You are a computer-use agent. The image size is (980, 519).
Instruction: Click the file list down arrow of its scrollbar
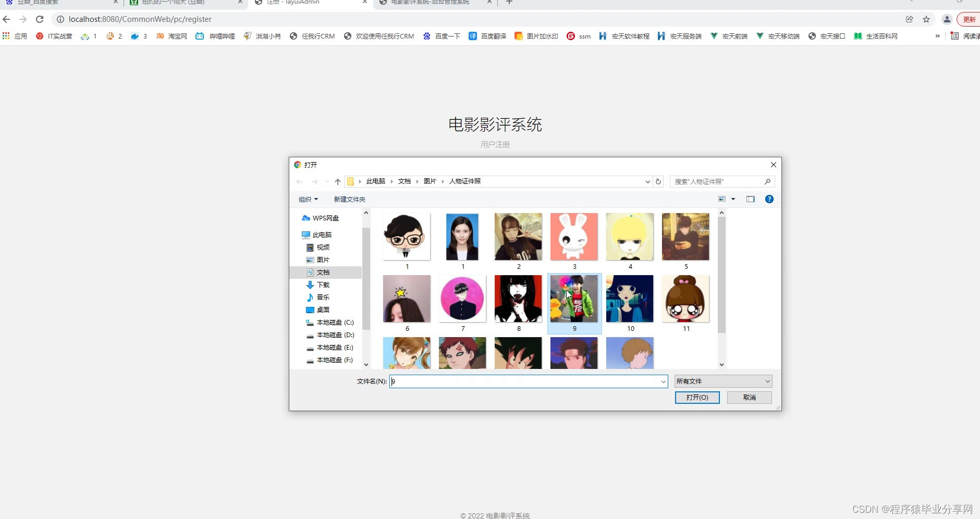721,365
